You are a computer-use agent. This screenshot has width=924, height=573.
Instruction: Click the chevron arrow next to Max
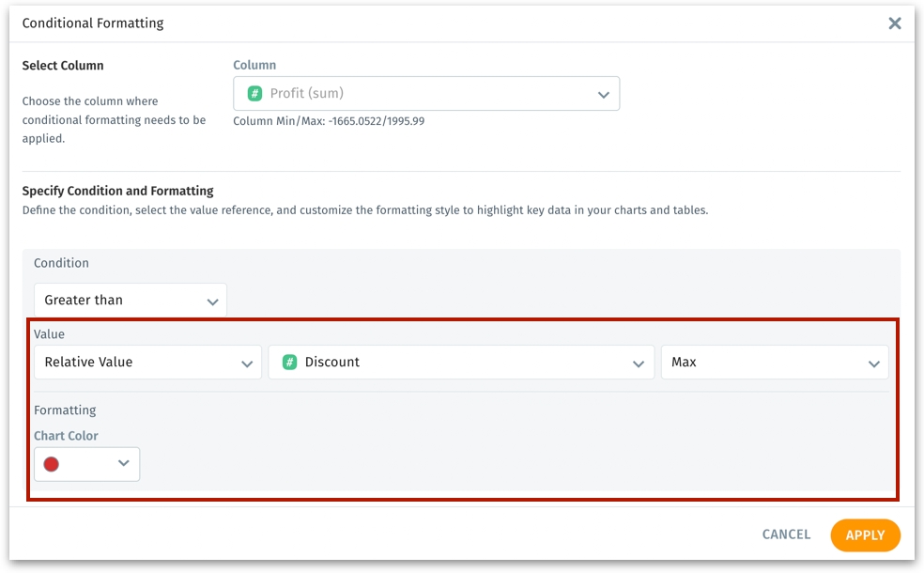[x=873, y=364]
